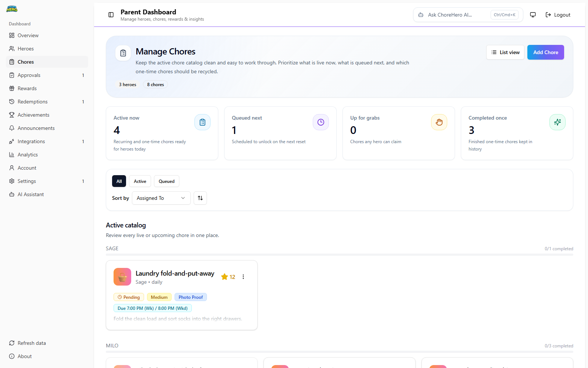Open the About link at sidebar bottom

tap(24, 356)
